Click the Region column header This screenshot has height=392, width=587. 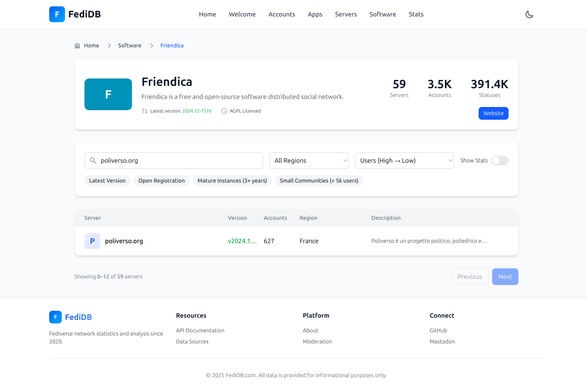tap(308, 218)
